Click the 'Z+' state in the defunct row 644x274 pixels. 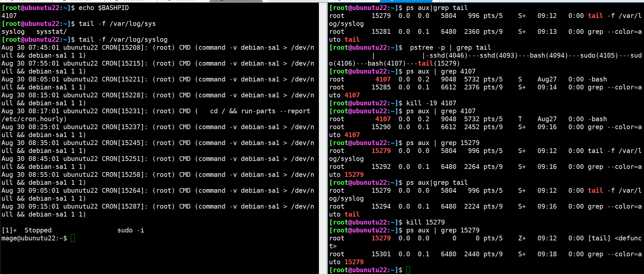point(522,238)
